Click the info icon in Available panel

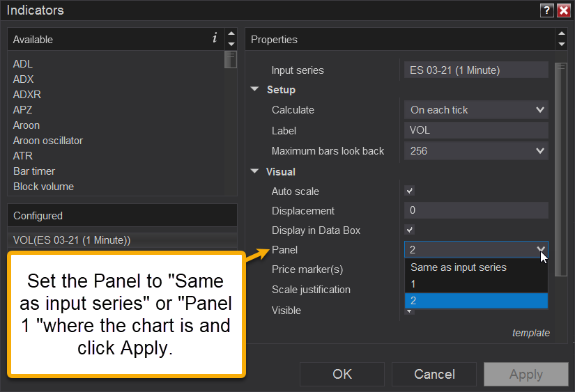(x=215, y=38)
